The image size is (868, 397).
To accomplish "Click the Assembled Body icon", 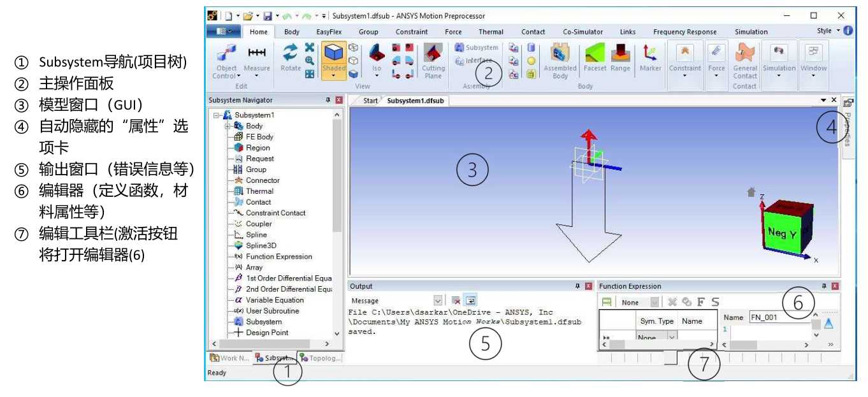I will point(560,61).
